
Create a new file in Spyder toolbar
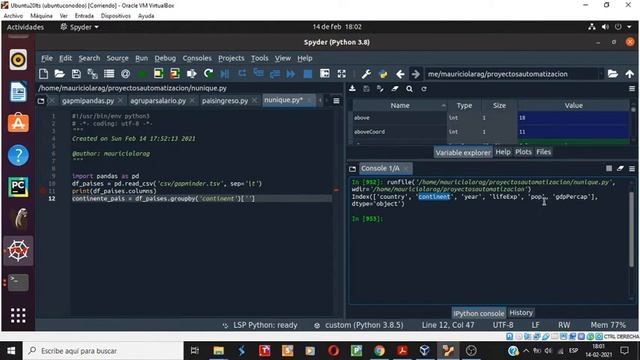tap(43, 74)
